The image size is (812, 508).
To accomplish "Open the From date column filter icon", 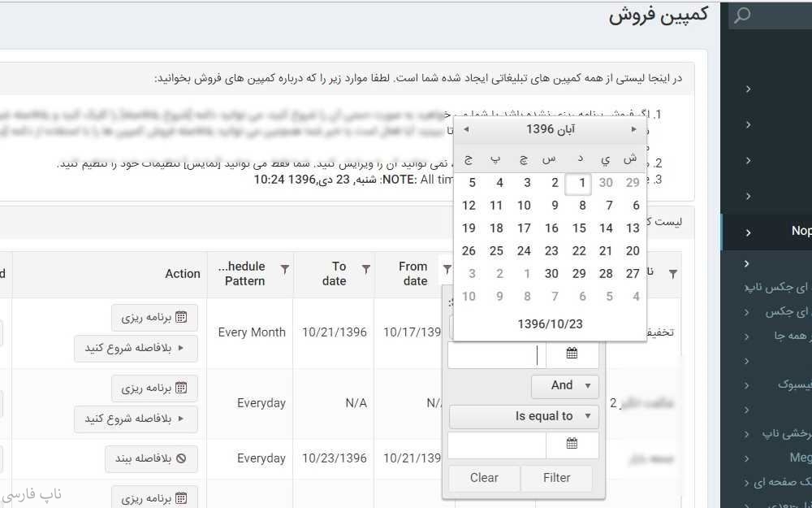I will (x=447, y=269).
